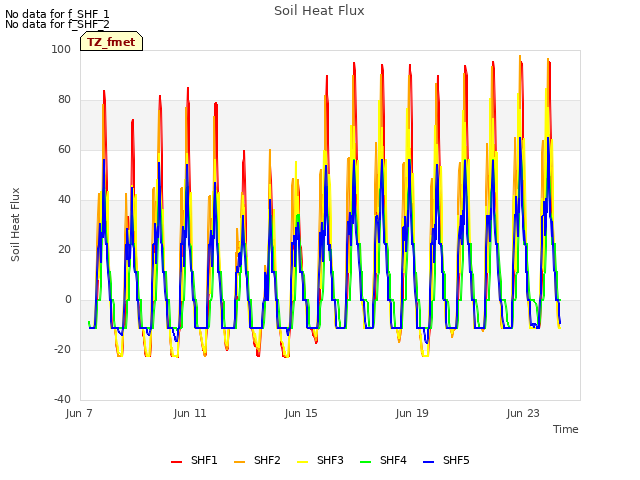Viewport: 640px width, 480px height.
Task: Click the 40 y-axis tick label
Action: (x=64, y=200)
